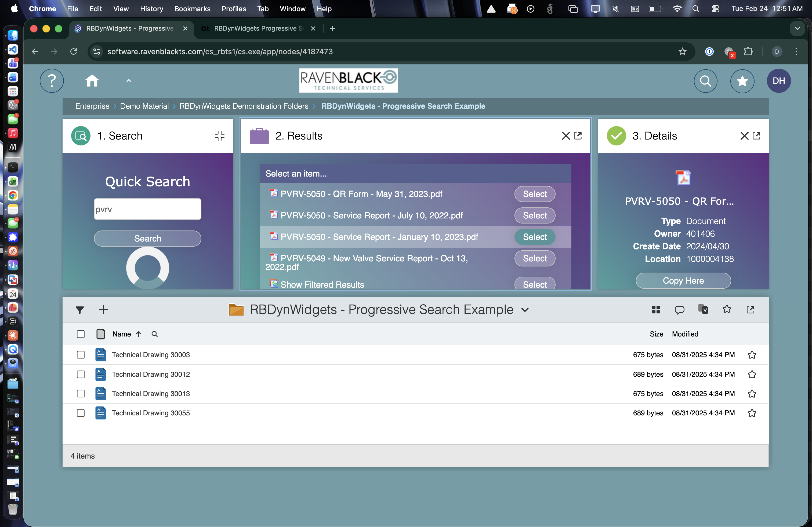Click inside the Quick Search text field
This screenshot has width=812, height=527.
coord(147,209)
